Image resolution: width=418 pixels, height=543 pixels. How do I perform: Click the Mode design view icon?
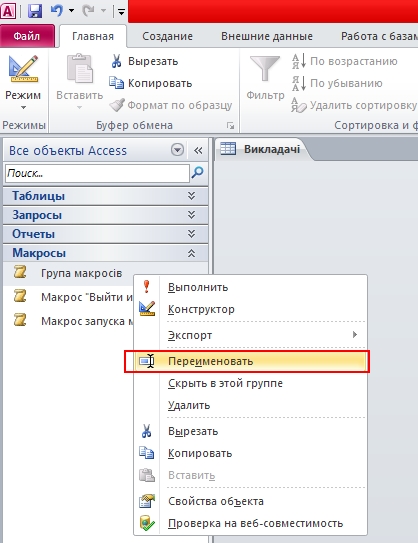point(23,68)
